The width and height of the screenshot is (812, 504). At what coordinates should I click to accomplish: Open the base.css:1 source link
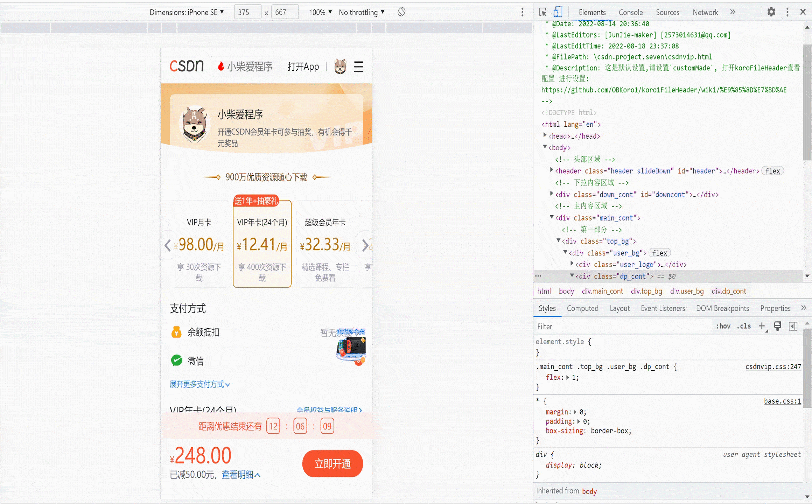click(782, 401)
